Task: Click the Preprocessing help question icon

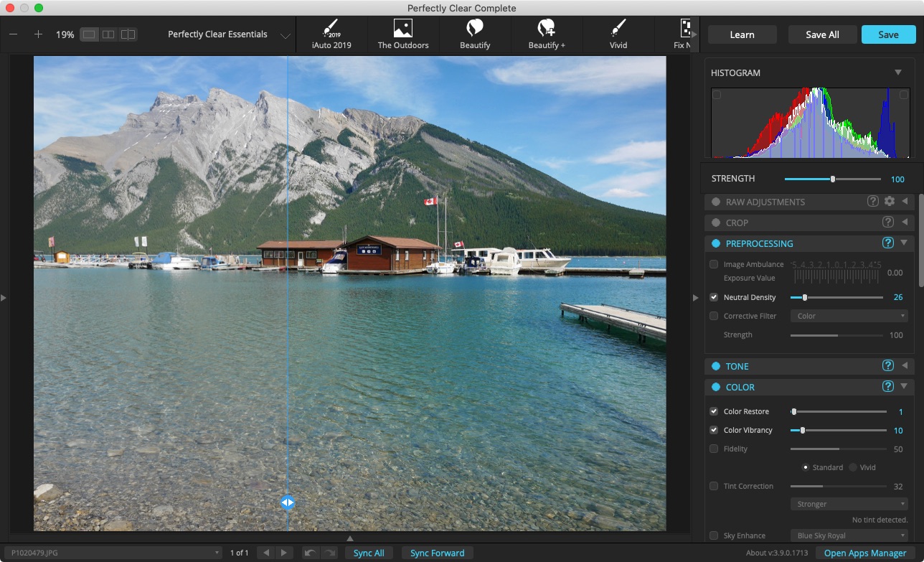Action: tap(887, 243)
